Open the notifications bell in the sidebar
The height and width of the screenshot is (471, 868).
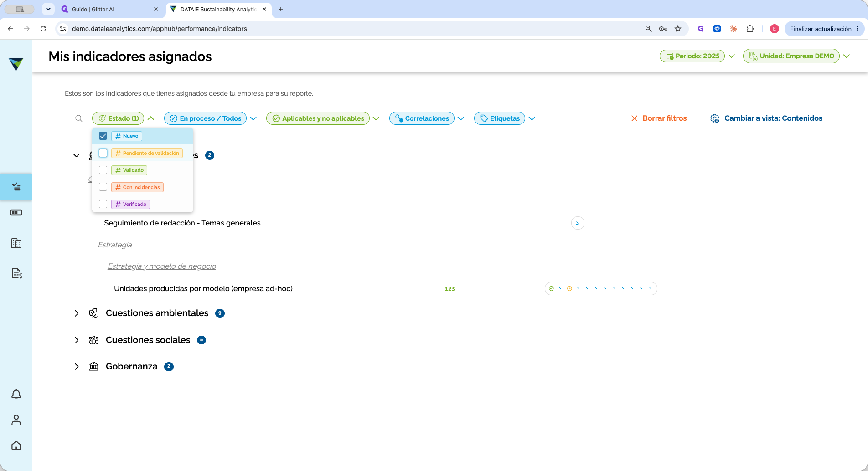(16, 394)
